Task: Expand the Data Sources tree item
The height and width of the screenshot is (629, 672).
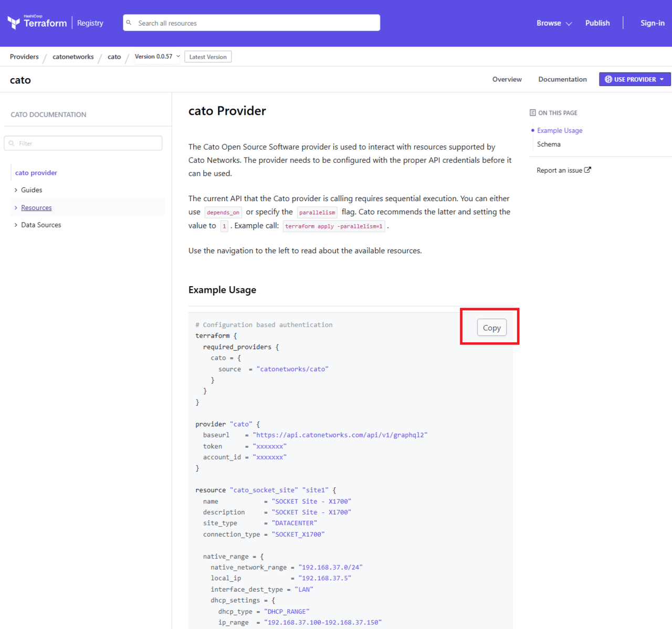Action: 16,225
